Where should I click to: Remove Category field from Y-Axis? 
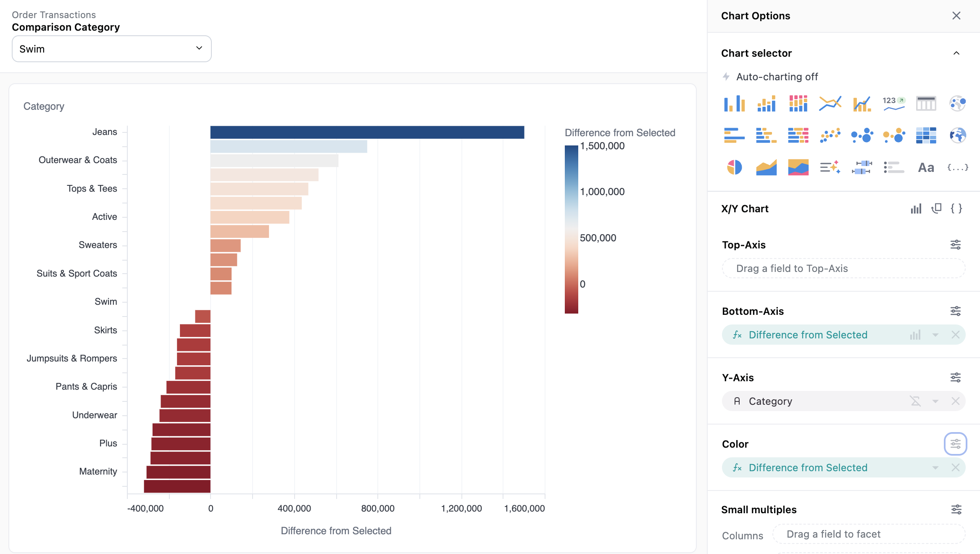click(x=955, y=401)
